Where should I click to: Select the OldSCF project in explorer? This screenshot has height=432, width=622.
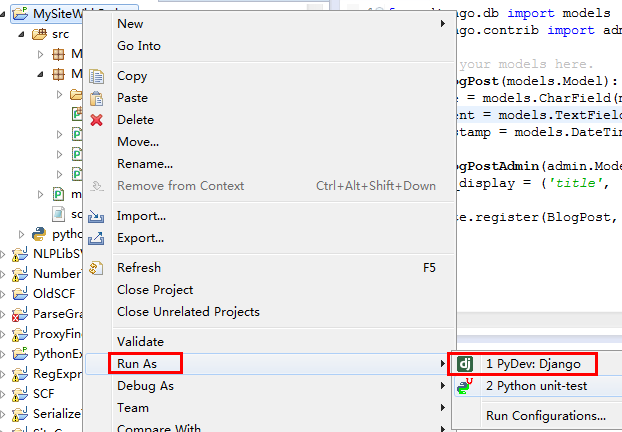point(55,293)
